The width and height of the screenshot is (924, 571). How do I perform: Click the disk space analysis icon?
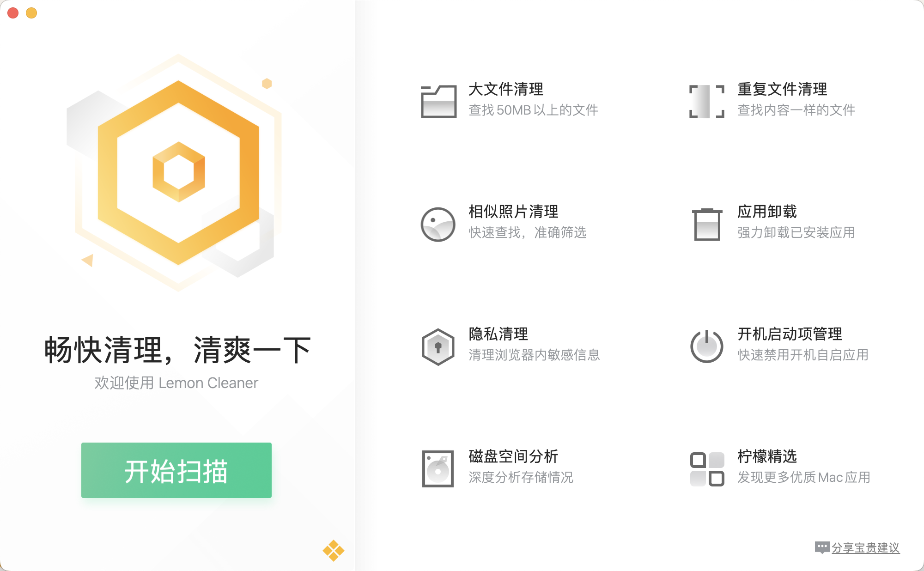pyautogui.click(x=438, y=468)
